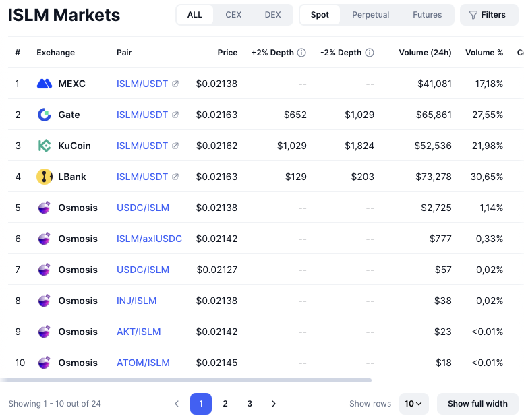Sort by Price column header
This screenshot has width=524, height=420.
pyautogui.click(x=227, y=53)
